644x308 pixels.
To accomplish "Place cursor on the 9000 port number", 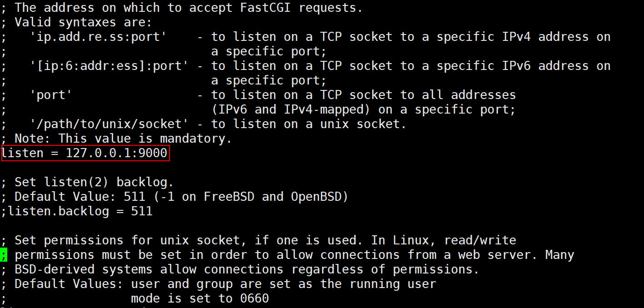I will pyautogui.click(x=153, y=153).
